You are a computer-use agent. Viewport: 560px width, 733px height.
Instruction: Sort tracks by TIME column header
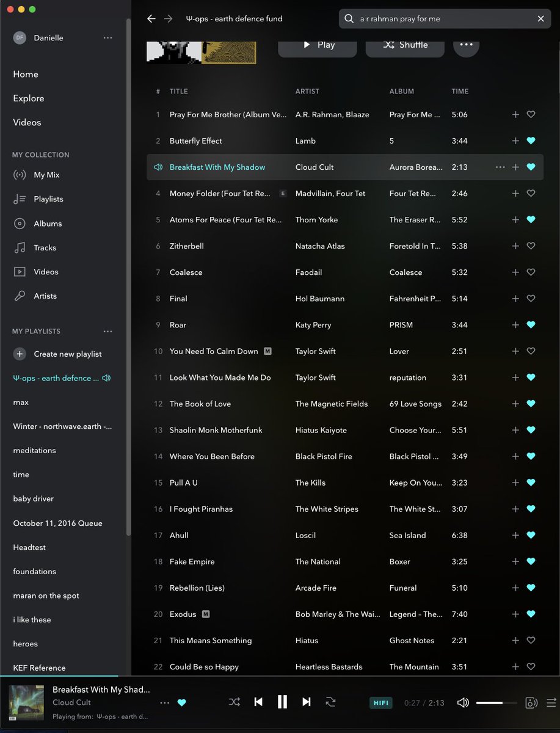[x=460, y=92]
